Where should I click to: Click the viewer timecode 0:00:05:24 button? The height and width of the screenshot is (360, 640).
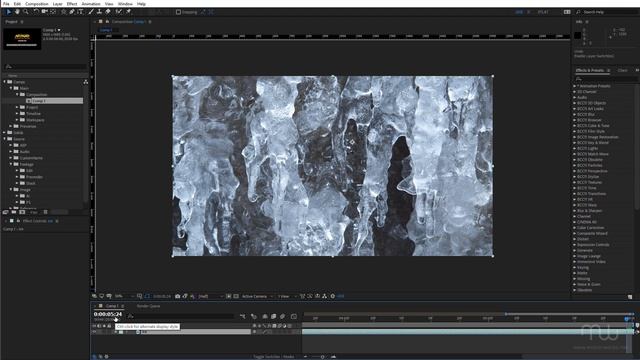[162, 296]
